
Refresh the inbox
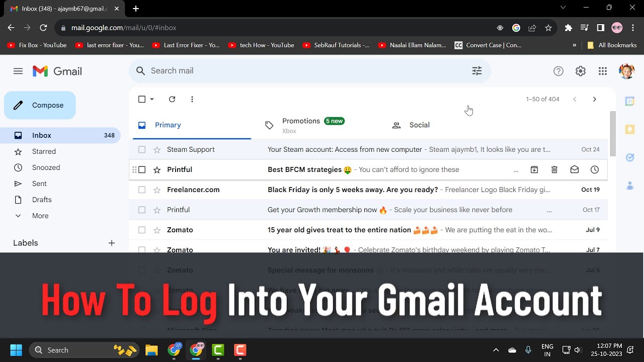[x=172, y=99]
